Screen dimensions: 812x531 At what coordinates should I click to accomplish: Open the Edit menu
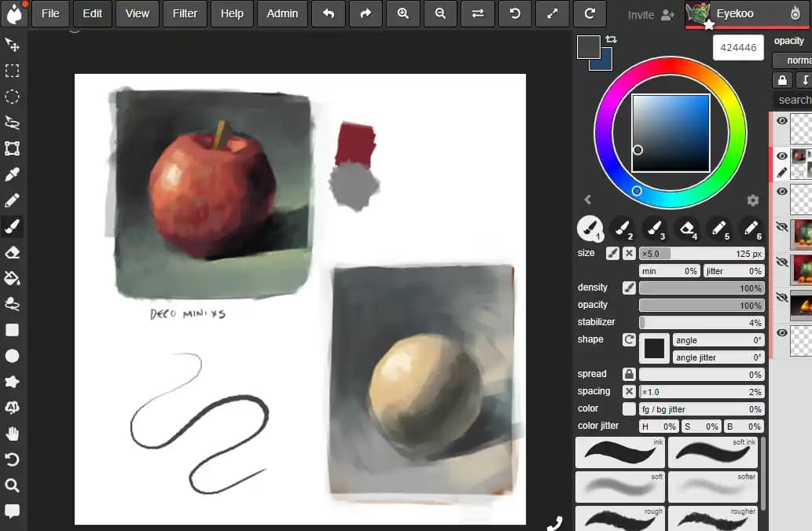pyautogui.click(x=92, y=13)
